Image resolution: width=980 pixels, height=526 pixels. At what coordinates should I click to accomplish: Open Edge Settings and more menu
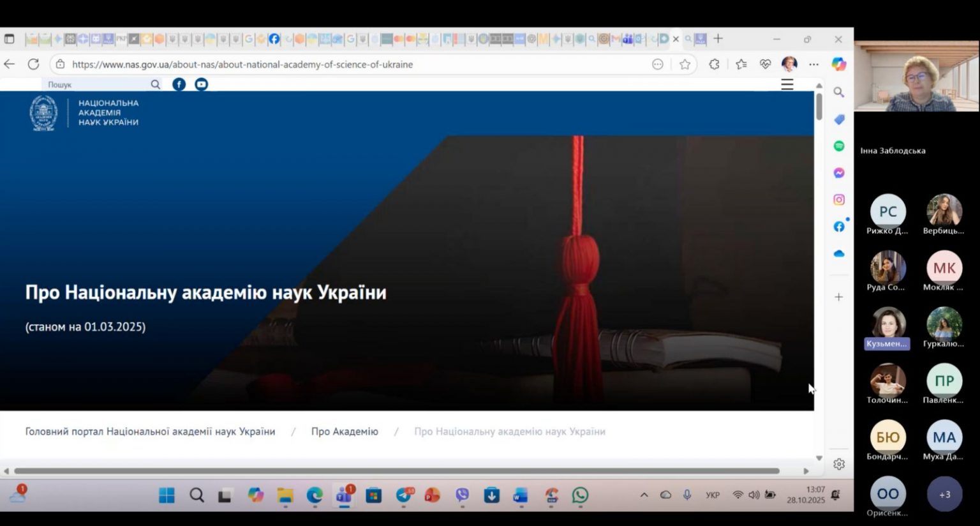pos(813,64)
